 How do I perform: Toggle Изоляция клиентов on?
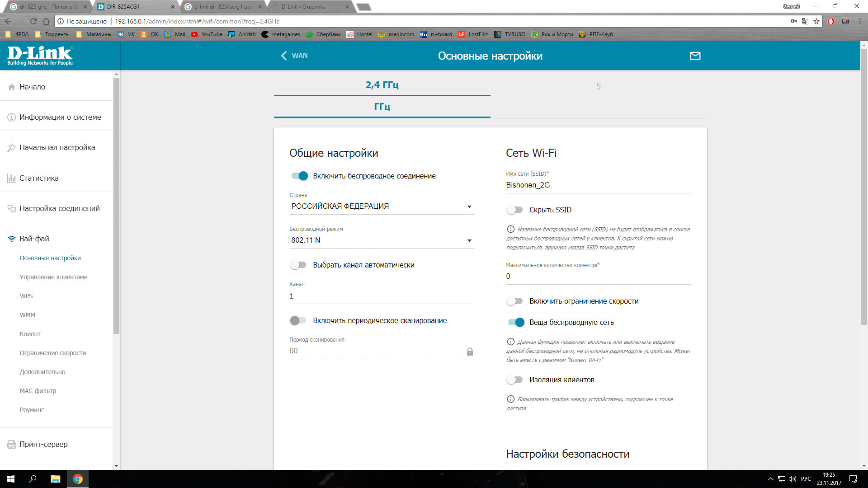(x=514, y=380)
